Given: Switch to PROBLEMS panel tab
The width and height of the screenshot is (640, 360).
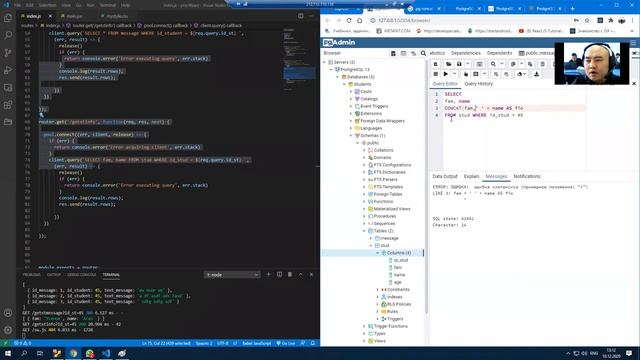Looking at the screenshot, I should point(31,275).
